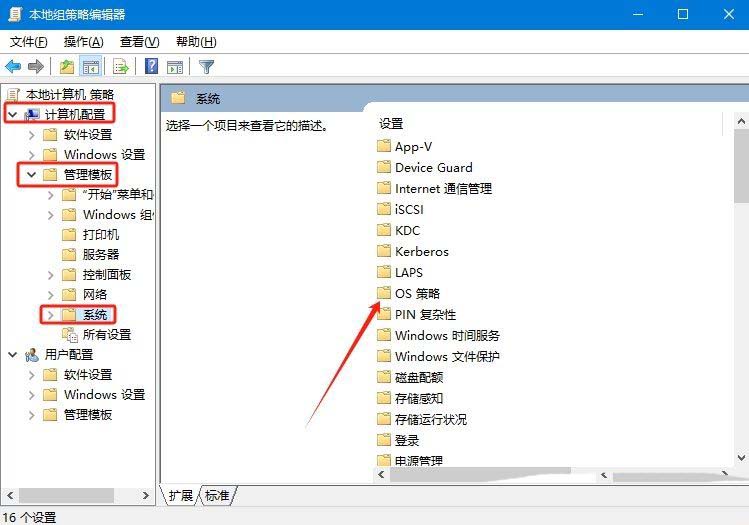The width and height of the screenshot is (749, 525).
Task: Select the 系统 tree item label
Action: click(x=95, y=315)
